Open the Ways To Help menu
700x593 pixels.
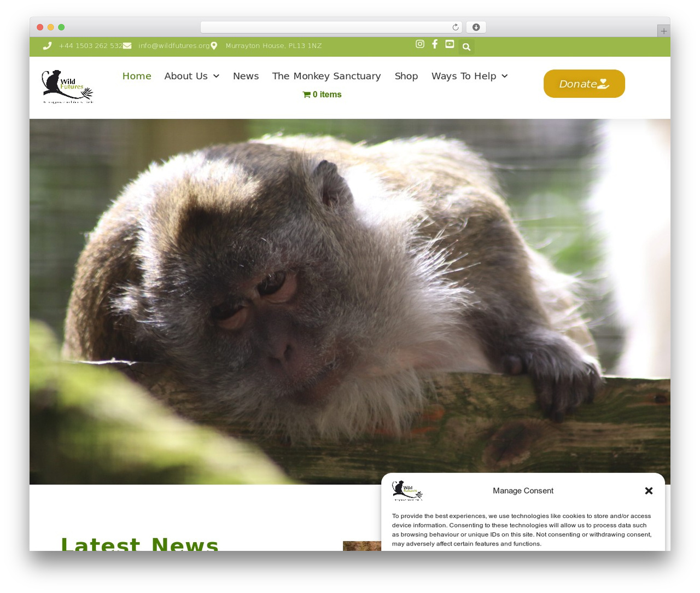464,76
